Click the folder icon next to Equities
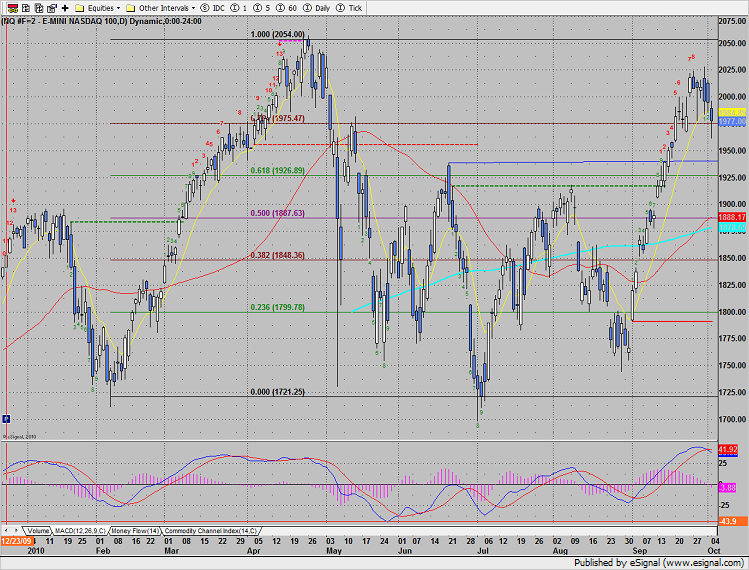Viewport: 749px width, 570px height. point(80,8)
